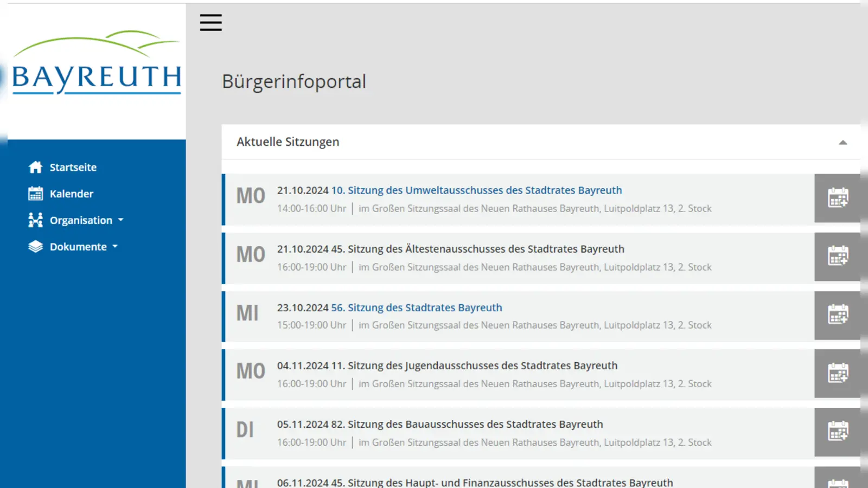
Task: Add Ältestenausschuss session to calendar icon
Action: coord(838,256)
